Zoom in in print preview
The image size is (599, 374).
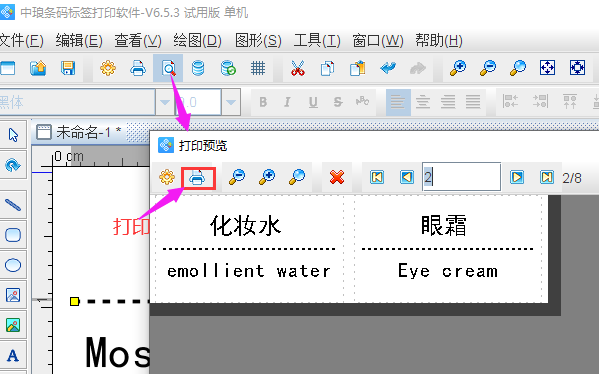click(267, 177)
